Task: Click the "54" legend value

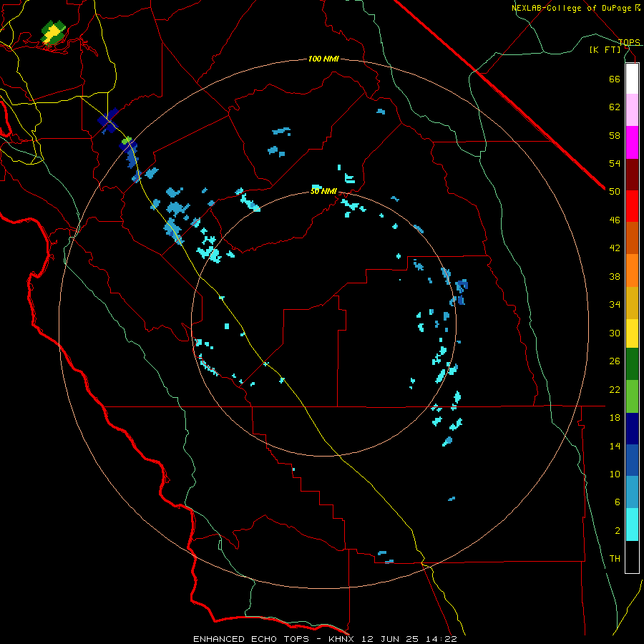Action: tap(615, 163)
